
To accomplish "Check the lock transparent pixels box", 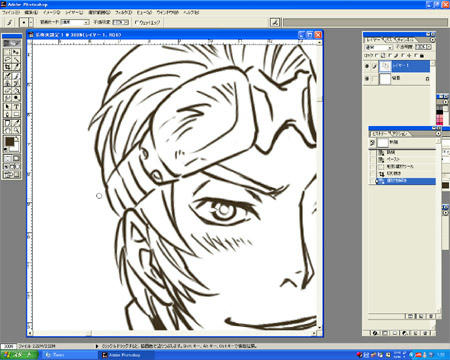I will click(376, 56).
